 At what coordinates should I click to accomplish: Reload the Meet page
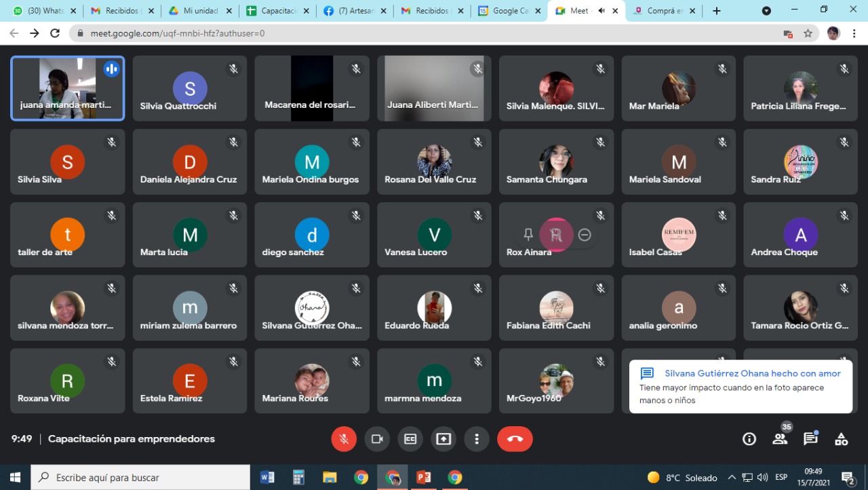pos(55,33)
